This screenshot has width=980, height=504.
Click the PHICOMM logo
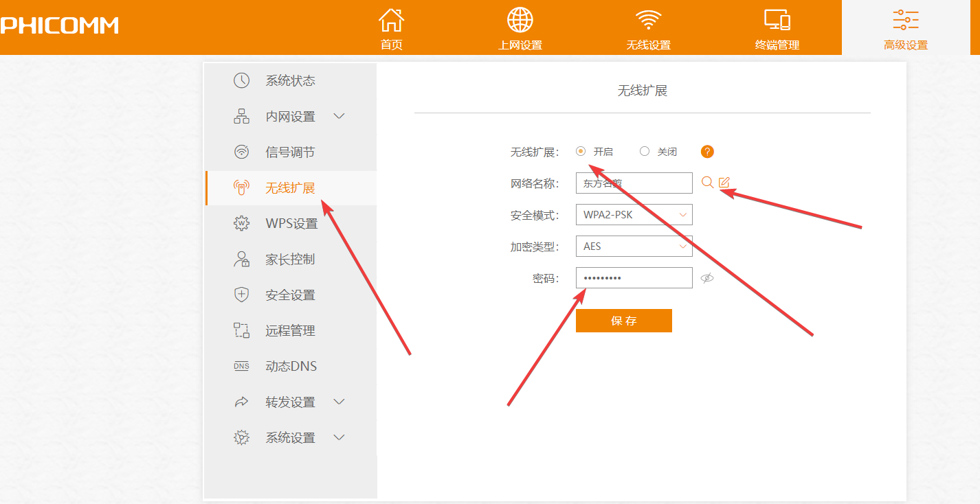click(59, 26)
